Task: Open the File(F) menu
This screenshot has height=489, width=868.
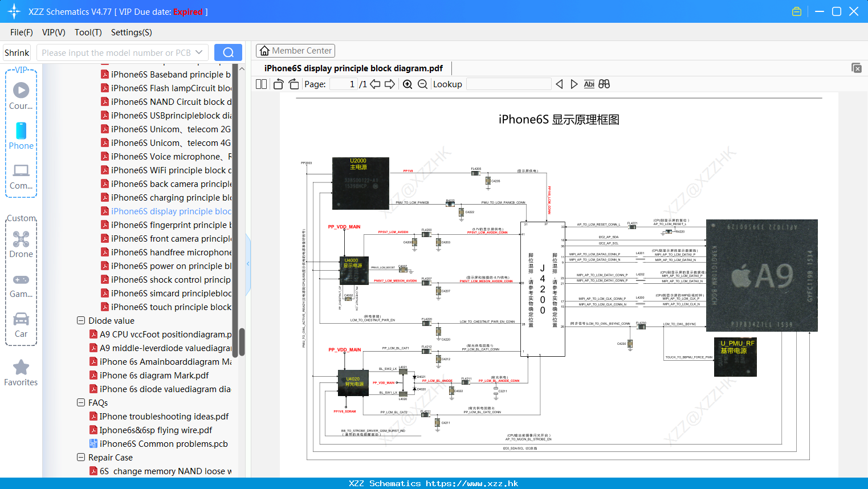Action: 22,32
